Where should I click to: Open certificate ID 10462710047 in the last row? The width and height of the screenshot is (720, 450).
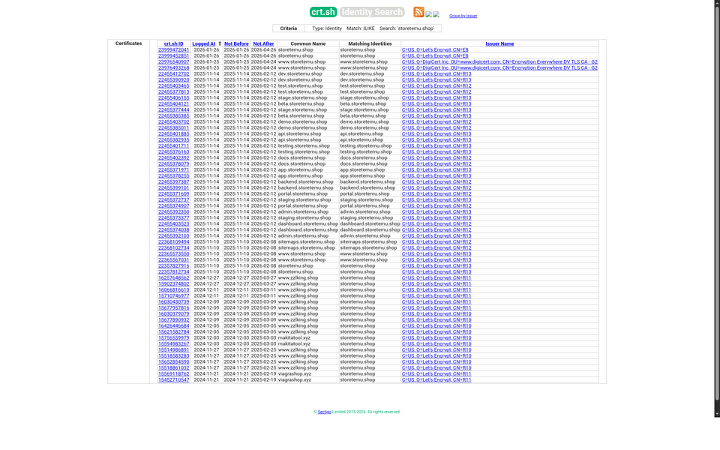pos(174,381)
